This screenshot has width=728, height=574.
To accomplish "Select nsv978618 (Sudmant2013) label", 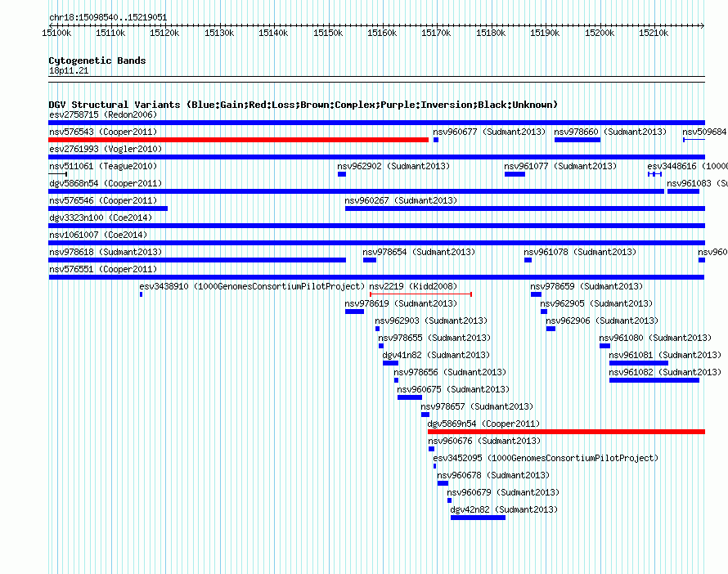I will pyautogui.click(x=106, y=252).
